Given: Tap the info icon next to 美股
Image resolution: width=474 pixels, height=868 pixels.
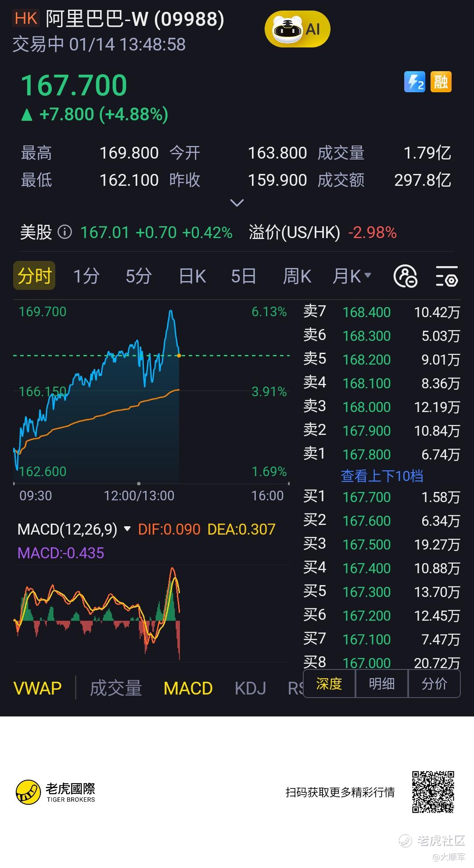Looking at the screenshot, I should (x=65, y=232).
